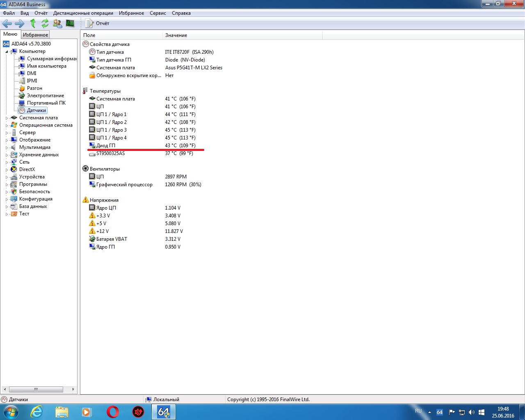Expand the Мультимедиа tree node
The width and height of the screenshot is (525, 420).
click(x=7, y=148)
